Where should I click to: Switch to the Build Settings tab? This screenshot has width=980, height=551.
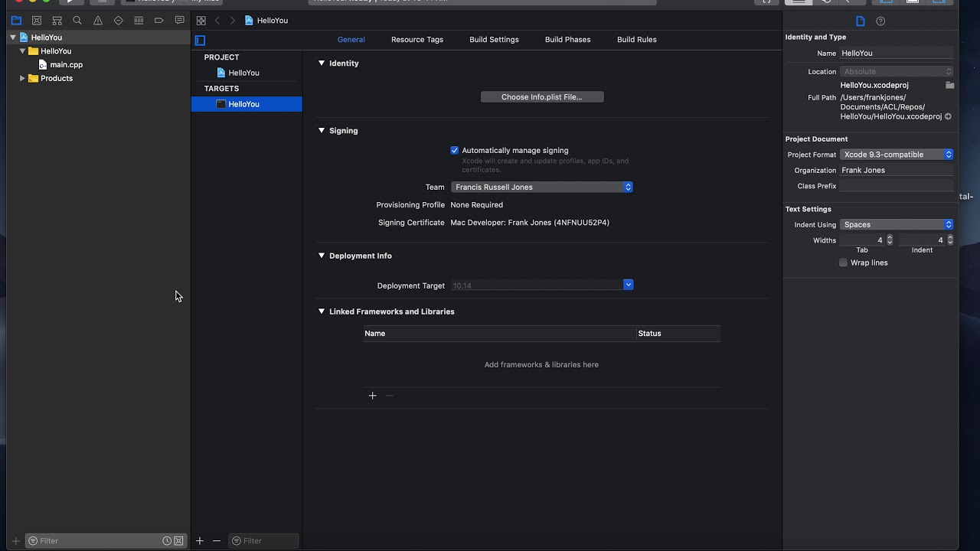pos(494,40)
